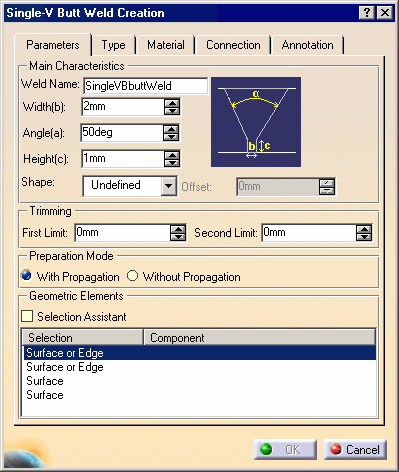Click the Weld Name input field
The height and width of the screenshot is (472, 399).
click(146, 86)
